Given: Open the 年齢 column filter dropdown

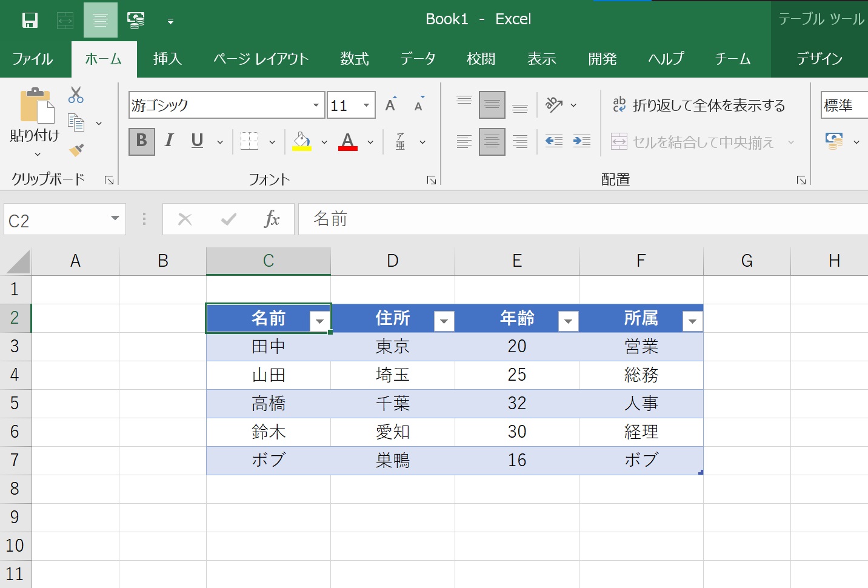Looking at the screenshot, I should 568,321.
